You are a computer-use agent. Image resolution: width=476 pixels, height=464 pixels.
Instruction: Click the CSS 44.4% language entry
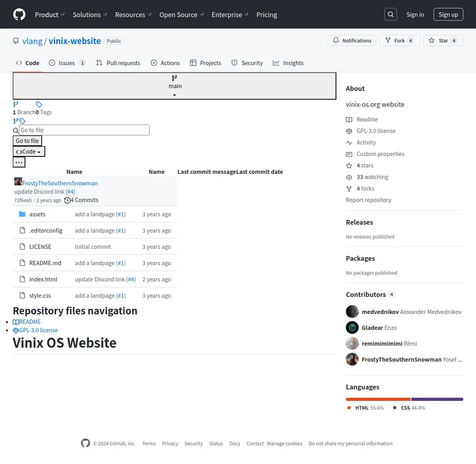point(409,408)
